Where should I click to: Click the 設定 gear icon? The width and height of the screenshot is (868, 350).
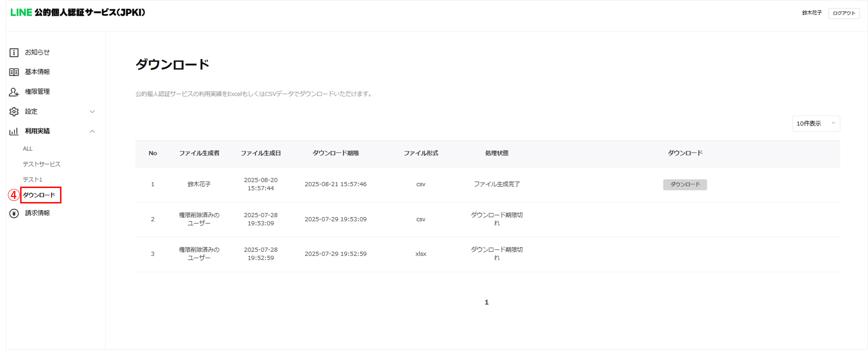14,111
